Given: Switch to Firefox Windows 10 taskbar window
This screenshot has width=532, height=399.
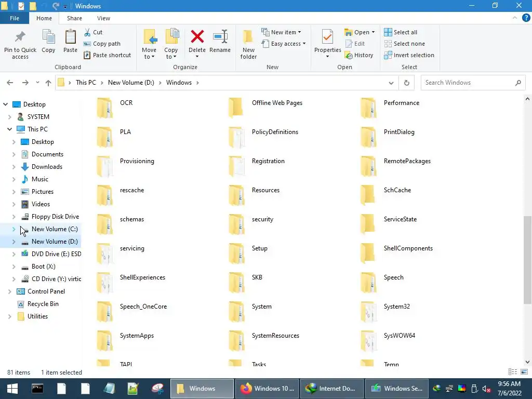Looking at the screenshot, I should (x=267, y=389).
